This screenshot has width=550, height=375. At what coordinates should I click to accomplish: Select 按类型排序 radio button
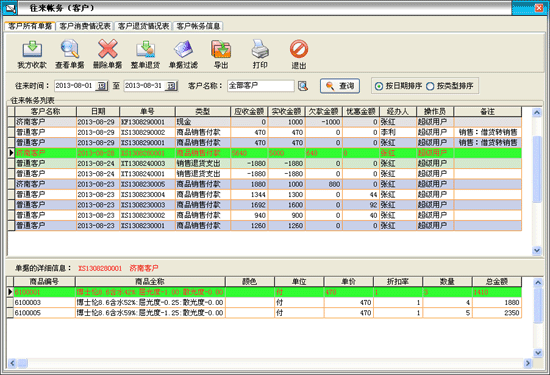(x=430, y=86)
